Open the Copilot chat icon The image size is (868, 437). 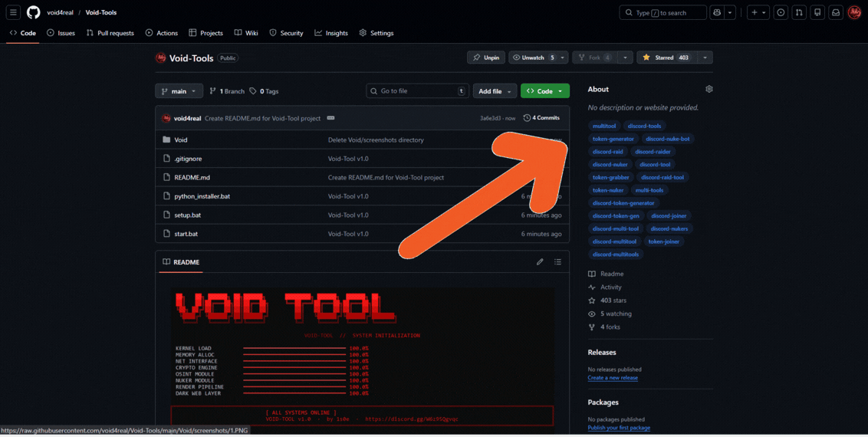tap(718, 12)
